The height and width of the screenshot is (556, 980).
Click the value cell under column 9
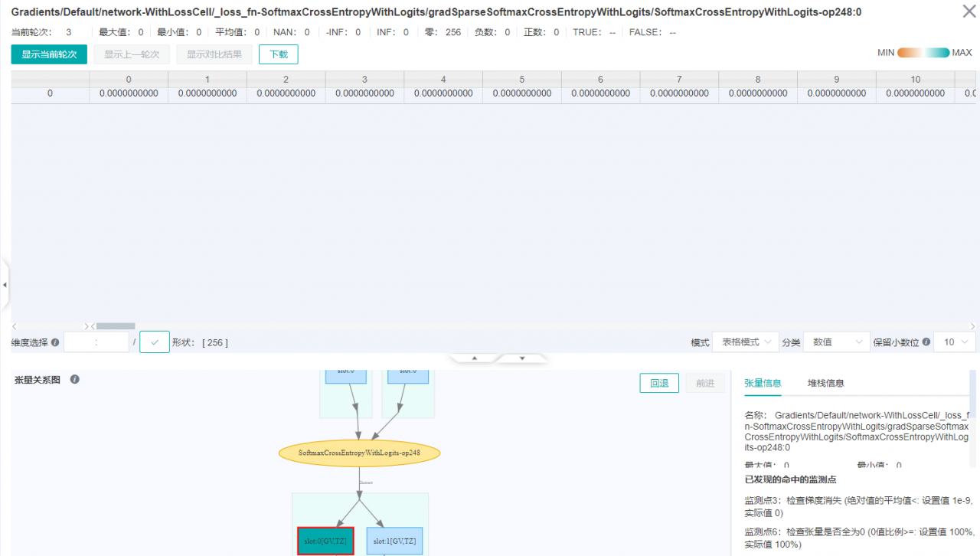pos(837,93)
